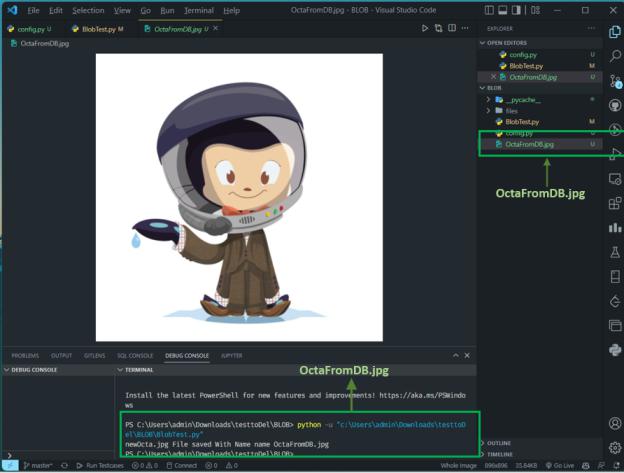This screenshot has width=624, height=473.
Task: Open the Extensions view icon
Action: (x=615, y=203)
